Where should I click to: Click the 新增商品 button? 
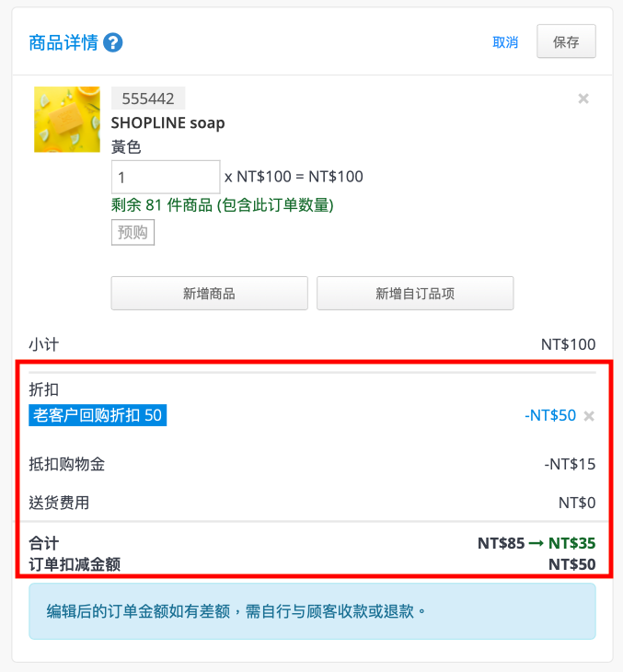click(x=209, y=293)
